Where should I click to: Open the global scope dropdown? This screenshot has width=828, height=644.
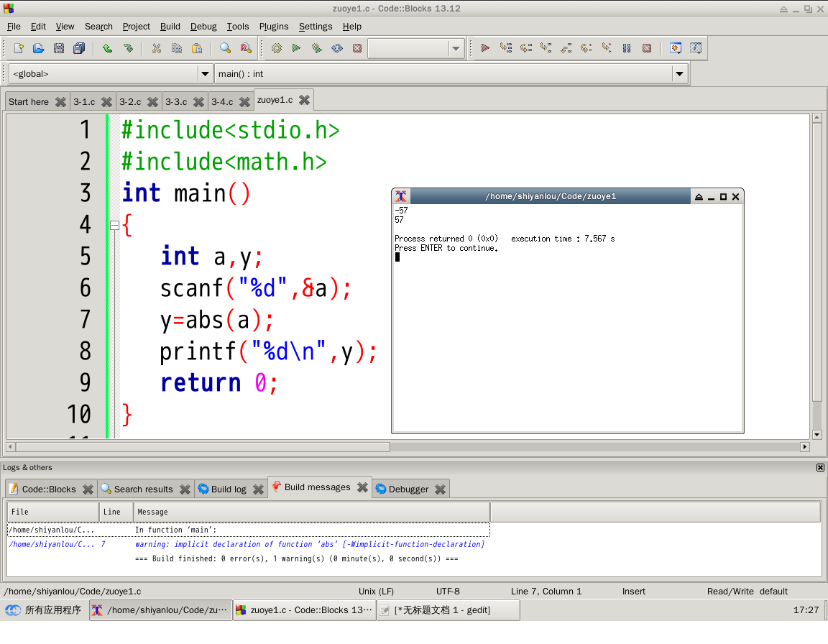[205, 74]
